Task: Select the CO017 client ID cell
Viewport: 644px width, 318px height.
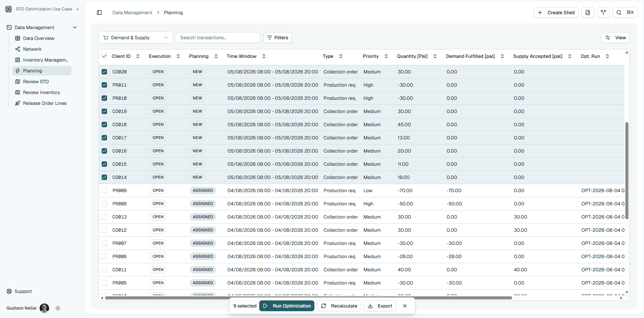Action: [x=120, y=138]
